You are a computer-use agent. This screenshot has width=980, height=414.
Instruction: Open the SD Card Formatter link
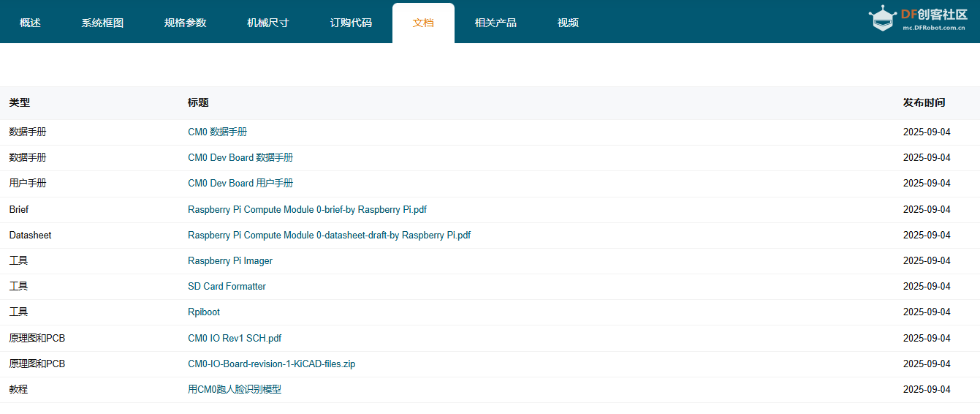tap(227, 287)
